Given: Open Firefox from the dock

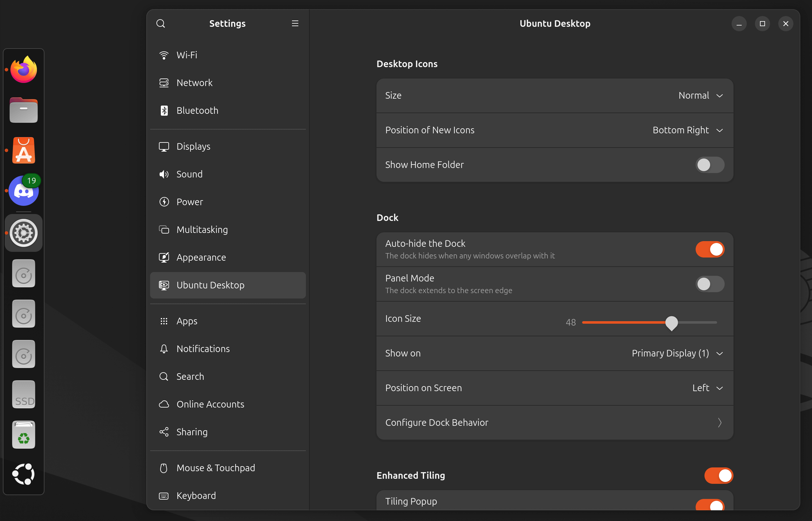Looking at the screenshot, I should point(23,69).
